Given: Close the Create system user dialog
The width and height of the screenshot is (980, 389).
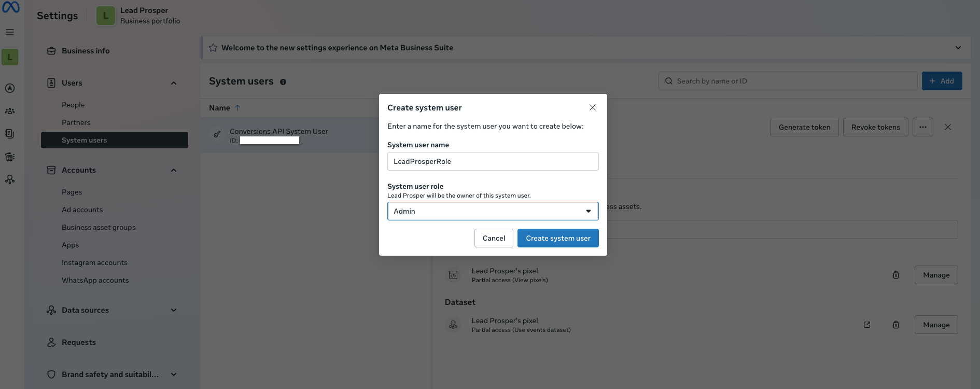Looking at the screenshot, I should click(x=593, y=107).
